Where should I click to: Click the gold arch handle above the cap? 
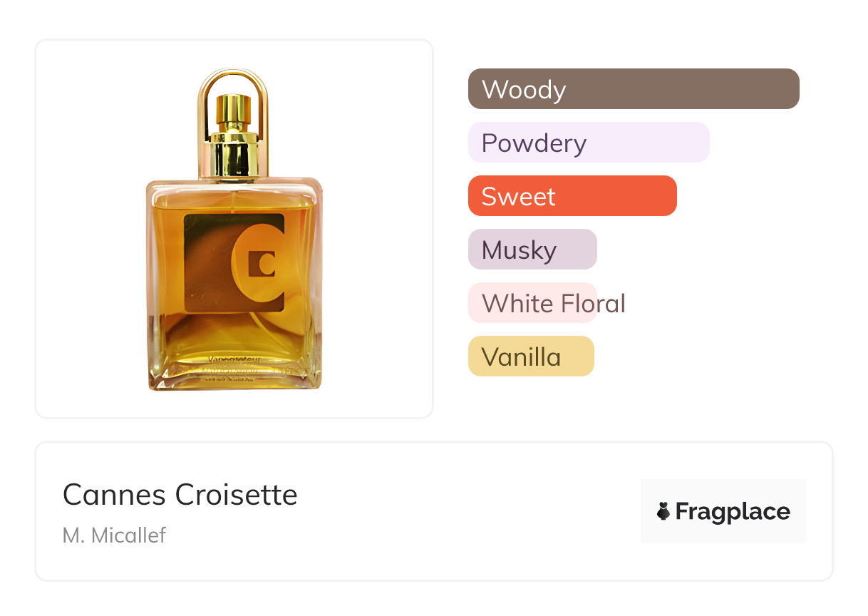[x=233, y=76]
